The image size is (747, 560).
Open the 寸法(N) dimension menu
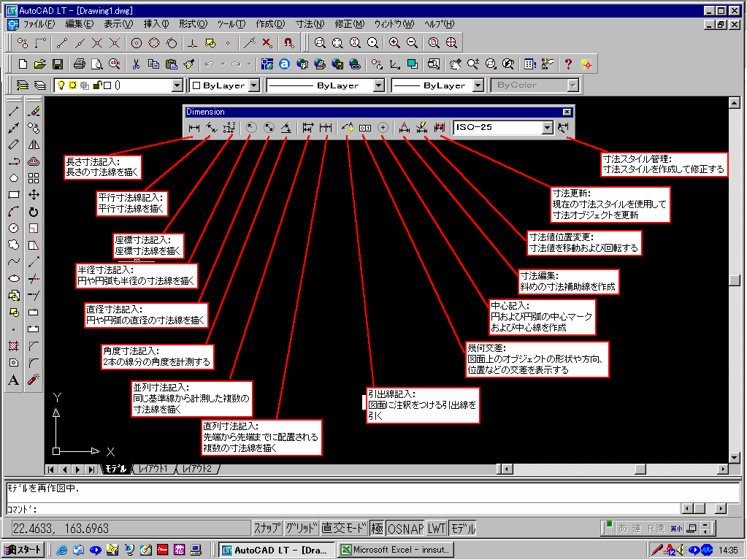coord(310,24)
